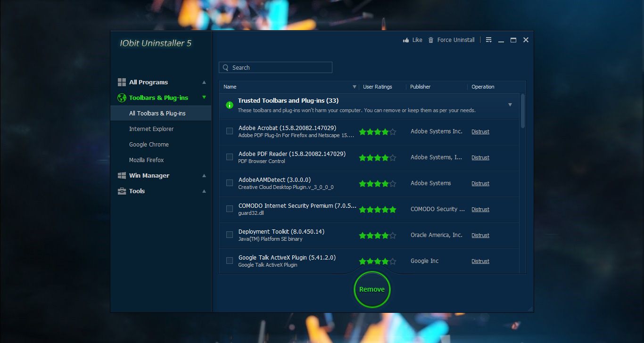644x343 pixels.
Task: Click Distrust for Google Talk ActiveX Plugin
Action: pyautogui.click(x=480, y=261)
